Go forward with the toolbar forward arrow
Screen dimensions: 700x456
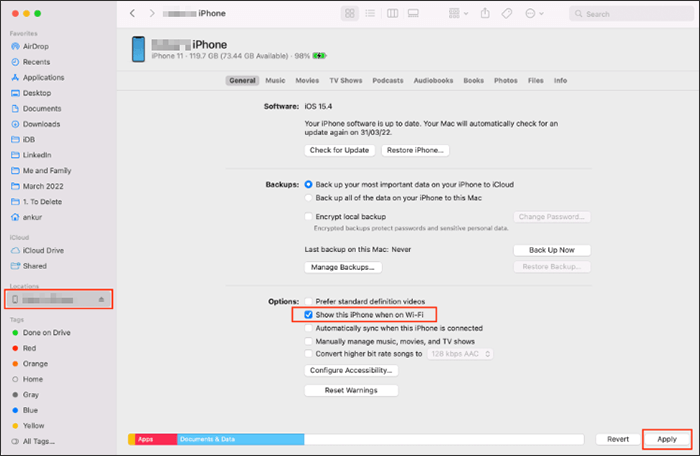pos(152,13)
